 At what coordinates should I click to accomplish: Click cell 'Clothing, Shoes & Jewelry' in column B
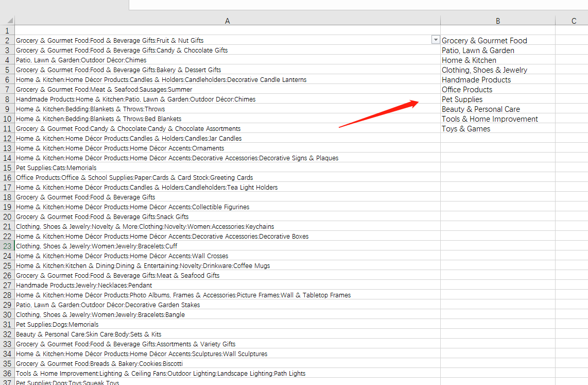497,70
